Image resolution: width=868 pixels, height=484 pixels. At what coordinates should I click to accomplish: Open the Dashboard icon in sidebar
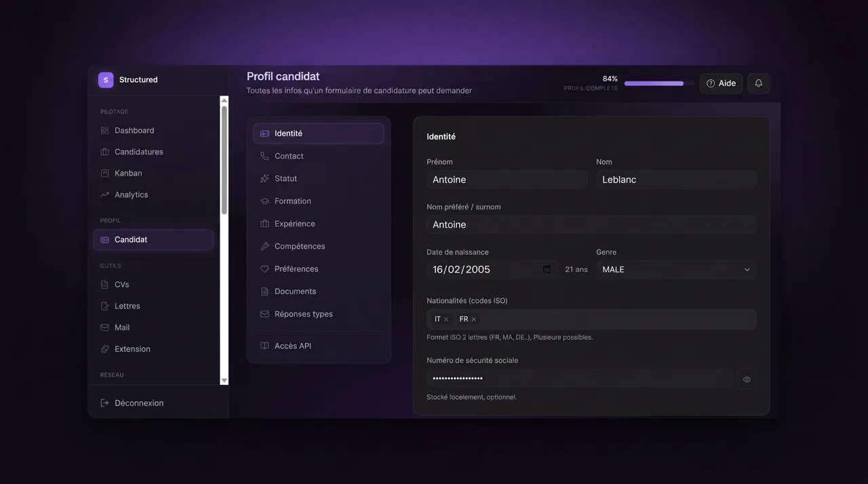[x=104, y=130]
